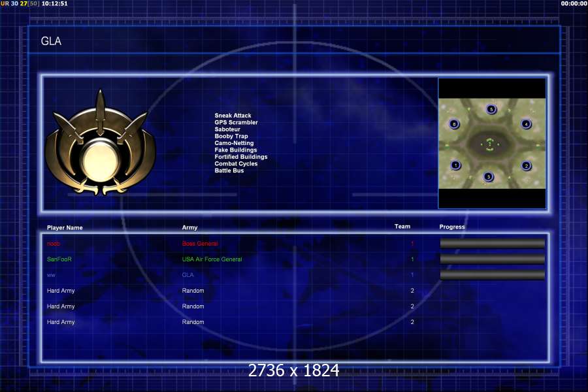
Task: Click the GPS Scrambler ability
Action: point(237,122)
